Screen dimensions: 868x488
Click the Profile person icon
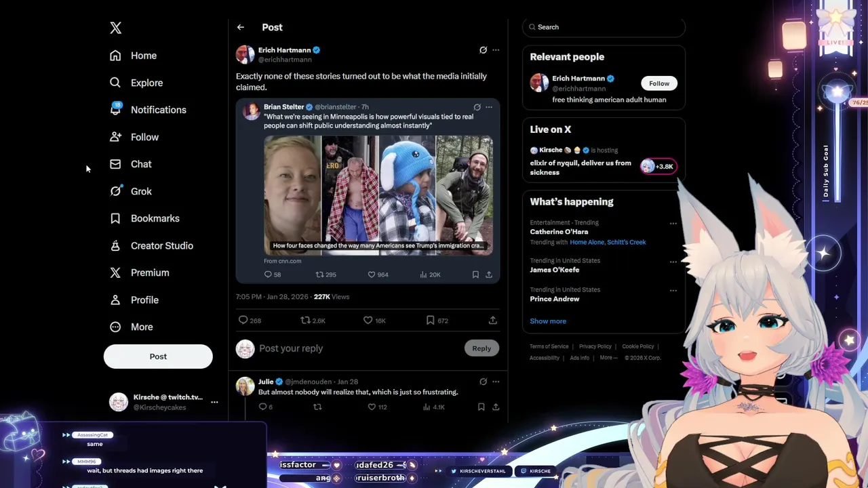[115, 300]
